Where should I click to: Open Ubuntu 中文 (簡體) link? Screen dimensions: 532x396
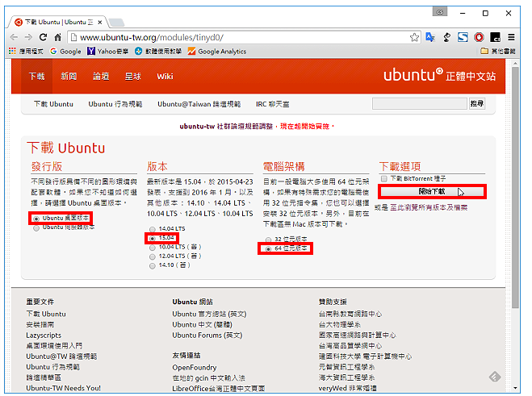[x=202, y=324]
